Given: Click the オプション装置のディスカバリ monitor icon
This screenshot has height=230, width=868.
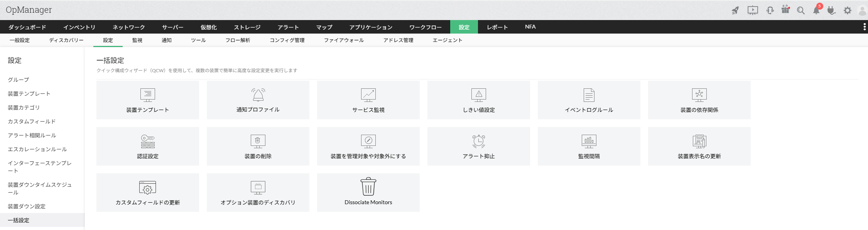Looking at the screenshot, I should pyautogui.click(x=258, y=188).
